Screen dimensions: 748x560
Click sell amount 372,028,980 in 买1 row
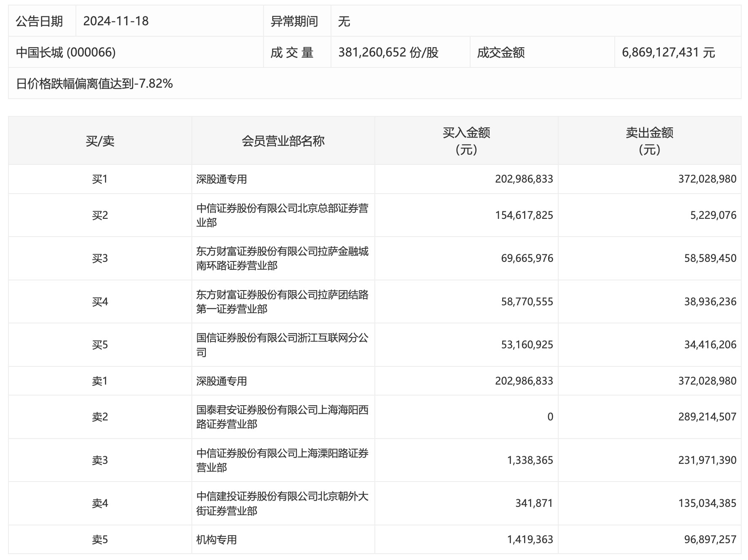[x=708, y=179]
